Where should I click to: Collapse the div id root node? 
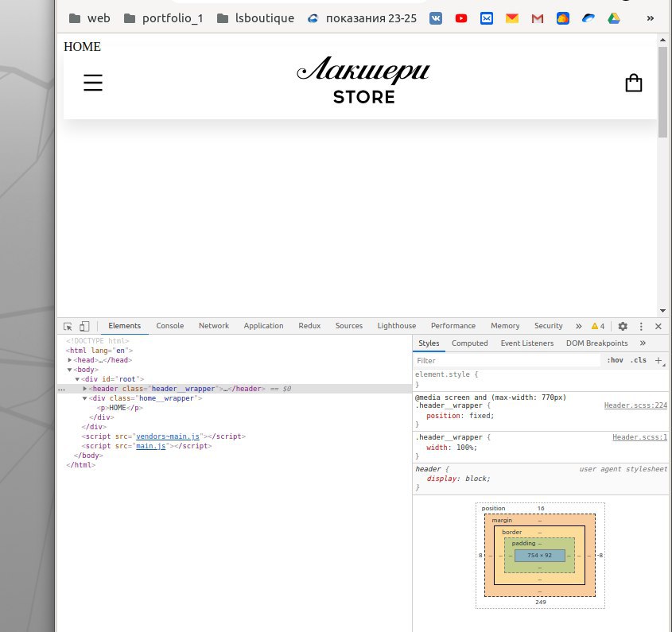78,379
